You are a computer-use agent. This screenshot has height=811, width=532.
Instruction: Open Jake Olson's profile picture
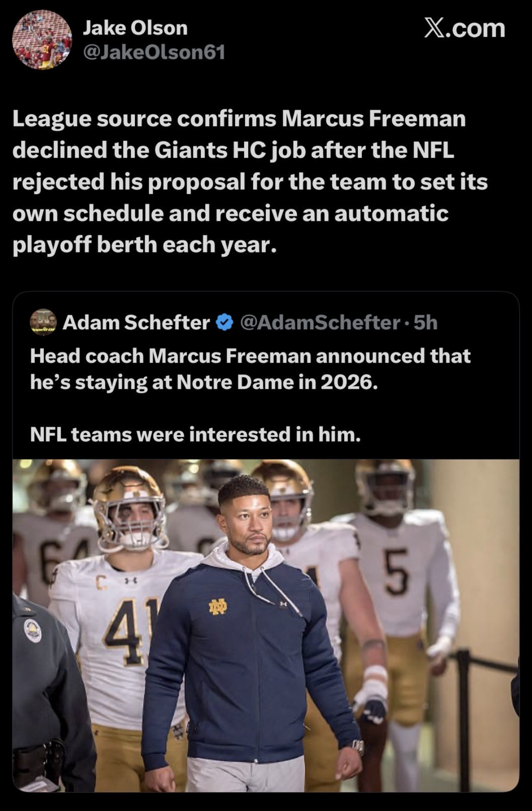pos(42,40)
